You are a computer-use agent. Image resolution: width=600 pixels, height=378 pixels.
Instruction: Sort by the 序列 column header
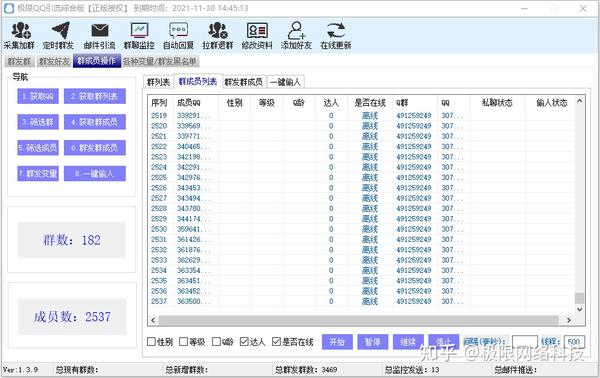pos(159,103)
